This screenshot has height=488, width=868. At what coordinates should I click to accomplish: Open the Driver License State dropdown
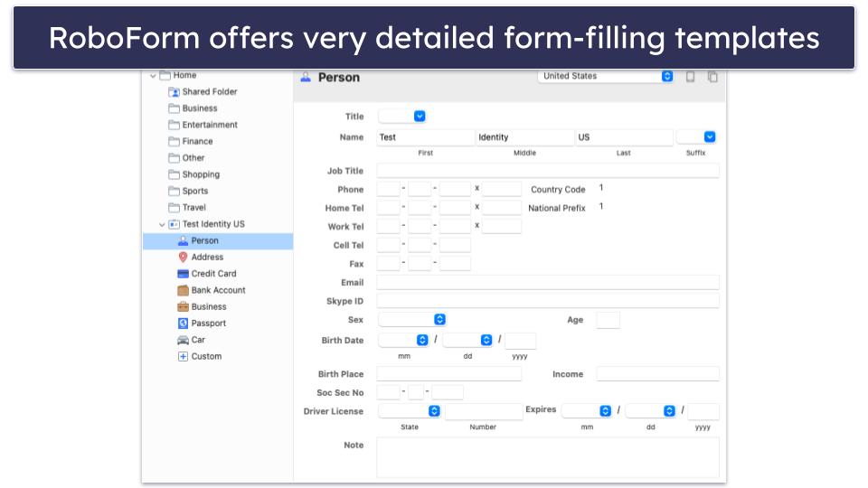click(410, 411)
